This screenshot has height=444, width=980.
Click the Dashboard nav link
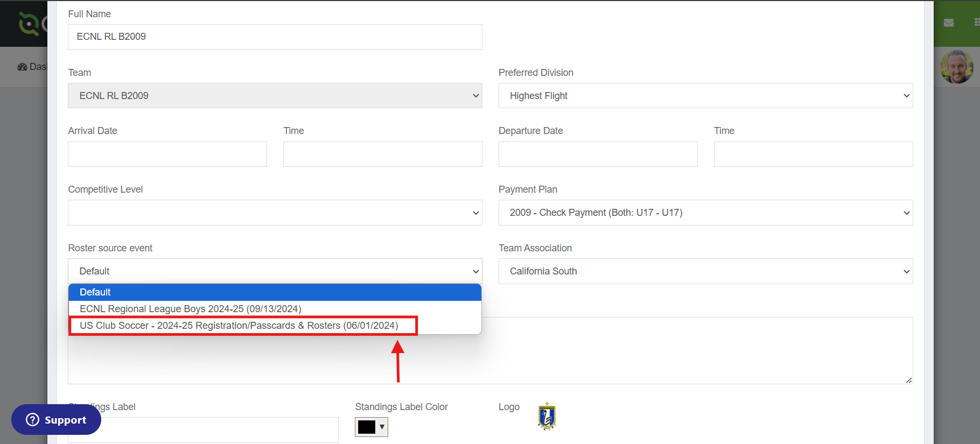point(32,67)
